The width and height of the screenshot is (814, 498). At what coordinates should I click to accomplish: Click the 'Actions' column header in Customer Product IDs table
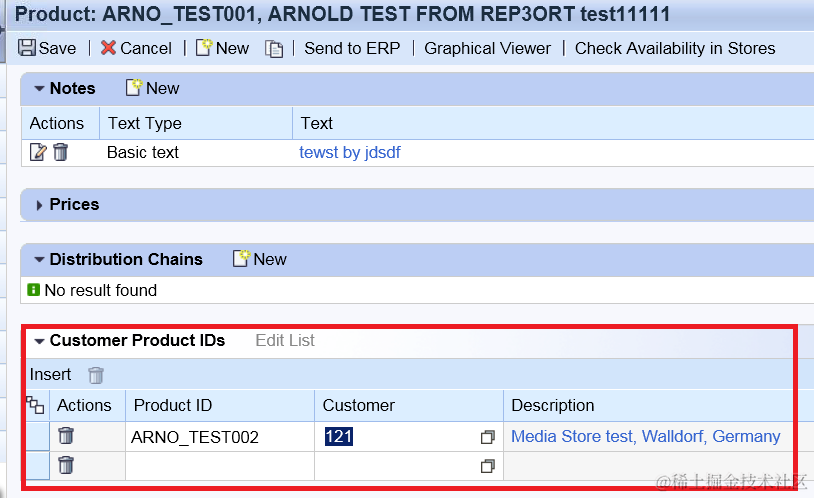(x=84, y=405)
